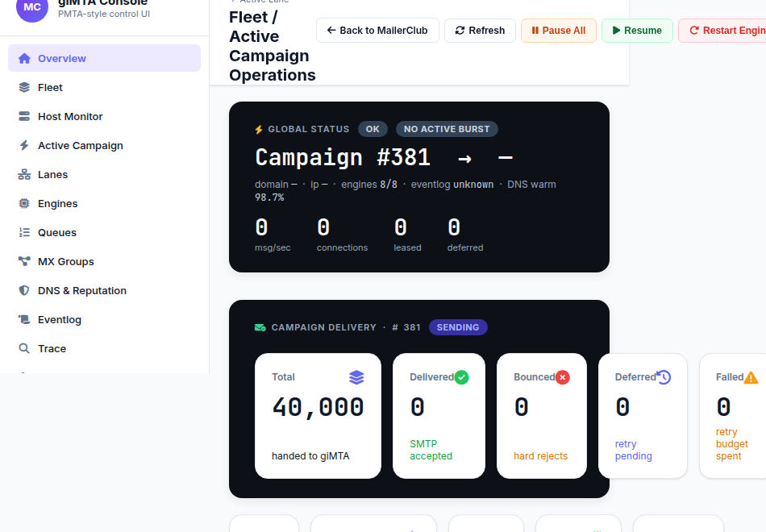Viewport: 766px width, 532px height.
Task: Click the Queues list icon
Action: pos(24,232)
